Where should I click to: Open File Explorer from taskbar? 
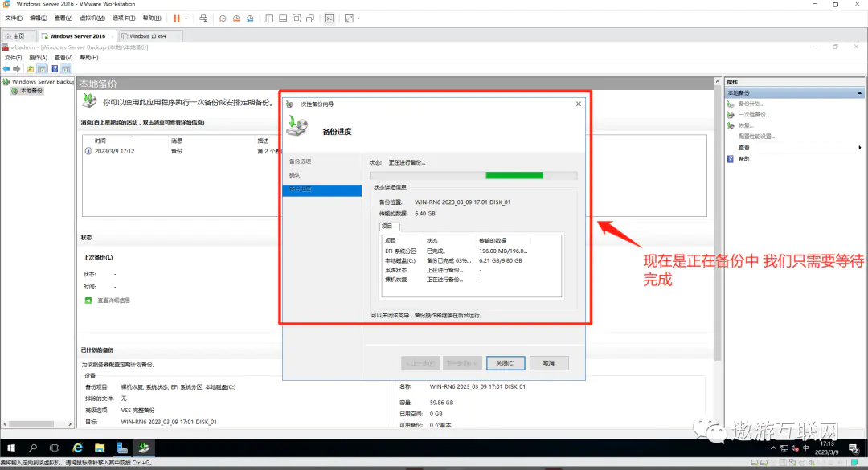[100, 448]
